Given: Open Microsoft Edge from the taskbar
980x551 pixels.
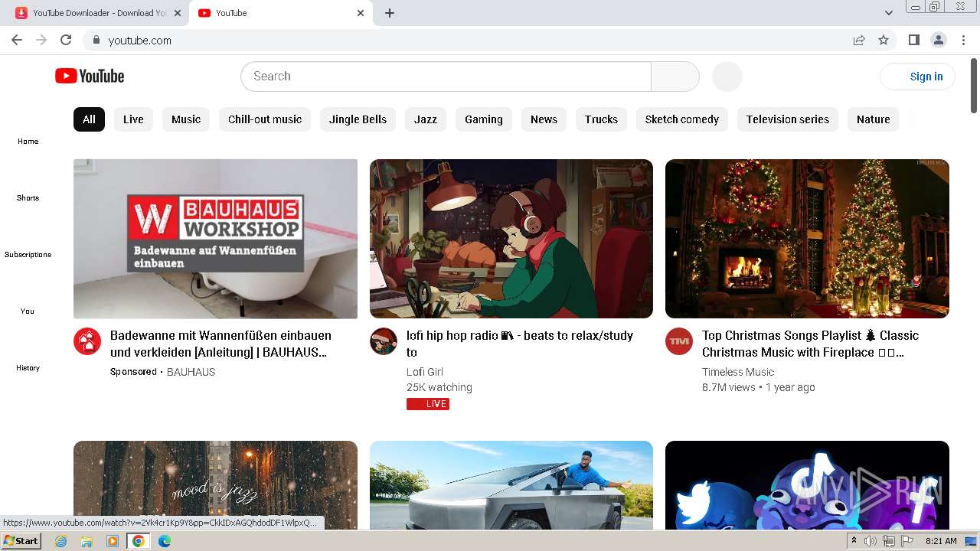Looking at the screenshot, I should coord(164,541).
